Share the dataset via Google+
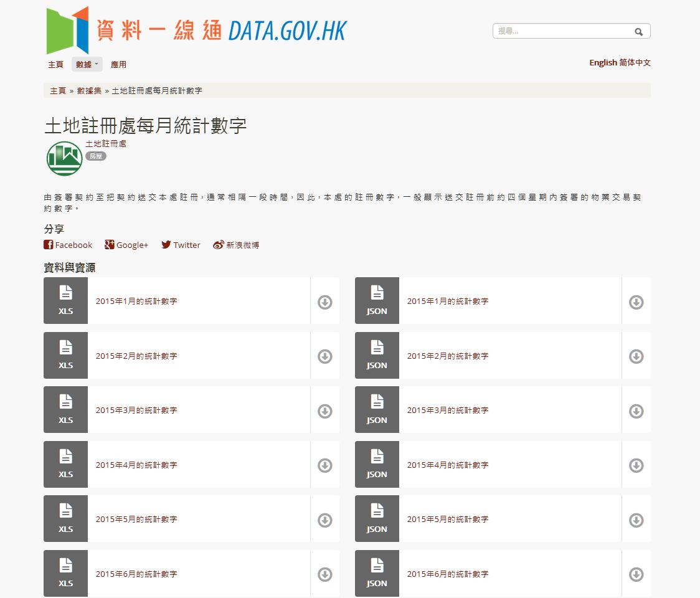 [x=126, y=245]
